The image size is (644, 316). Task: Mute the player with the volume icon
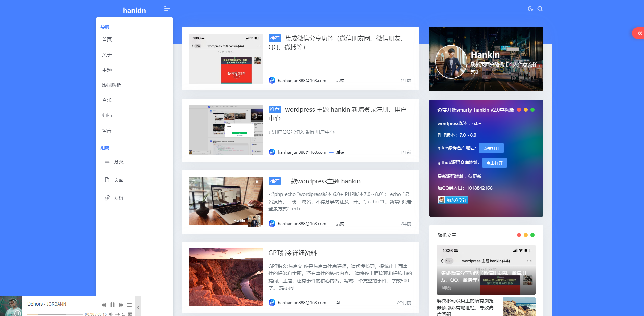click(x=111, y=314)
